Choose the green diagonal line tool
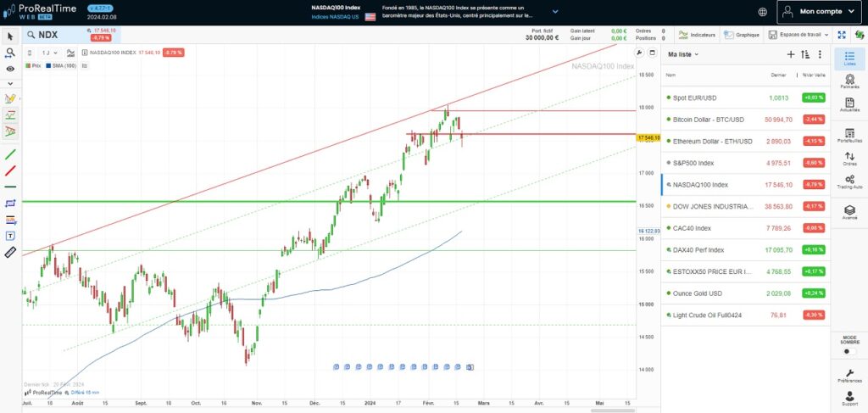The image size is (868, 413). tap(10, 154)
